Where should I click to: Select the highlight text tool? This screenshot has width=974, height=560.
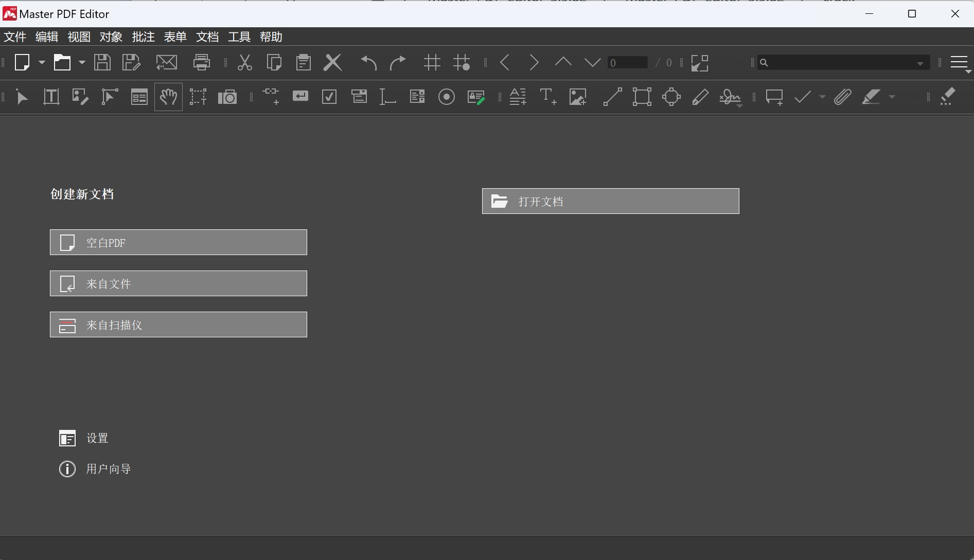coord(871,97)
